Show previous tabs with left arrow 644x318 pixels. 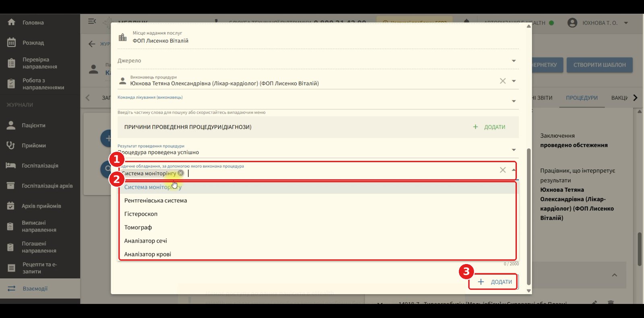click(88, 97)
